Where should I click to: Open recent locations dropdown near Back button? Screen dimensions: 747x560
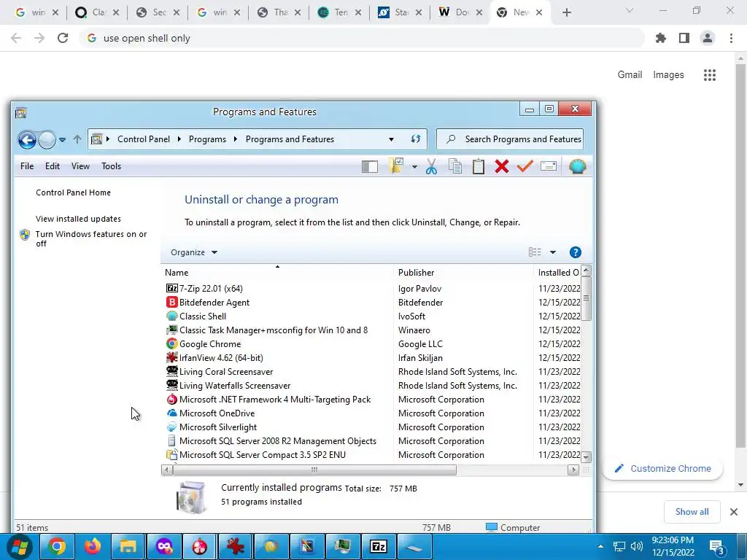(x=62, y=139)
